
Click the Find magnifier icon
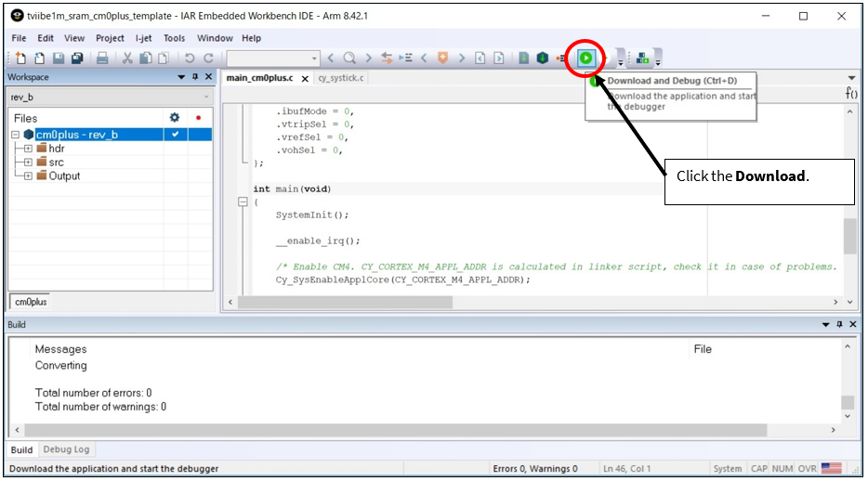349,58
